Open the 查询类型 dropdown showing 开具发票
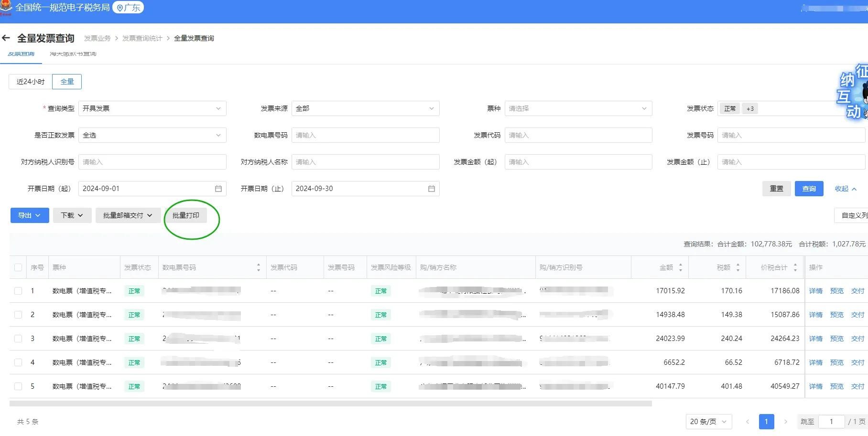This screenshot has height=436, width=868. click(x=152, y=108)
